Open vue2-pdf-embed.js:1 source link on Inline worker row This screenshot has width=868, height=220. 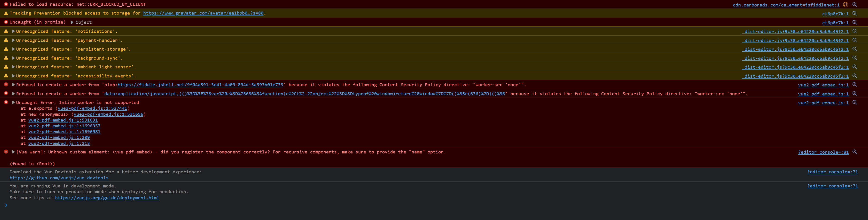coord(823,103)
